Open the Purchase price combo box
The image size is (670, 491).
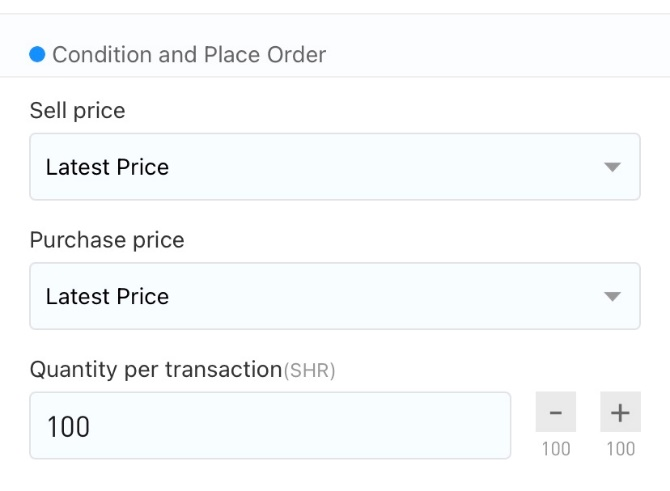(335, 296)
